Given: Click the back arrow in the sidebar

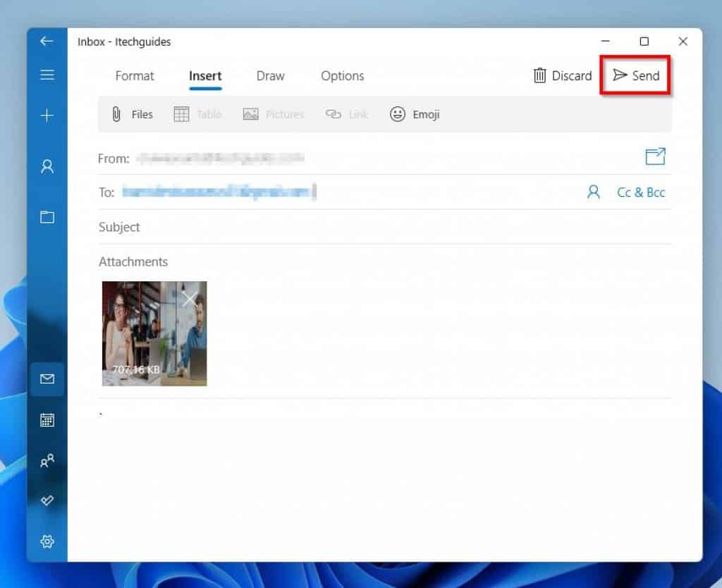Looking at the screenshot, I should [x=47, y=42].
